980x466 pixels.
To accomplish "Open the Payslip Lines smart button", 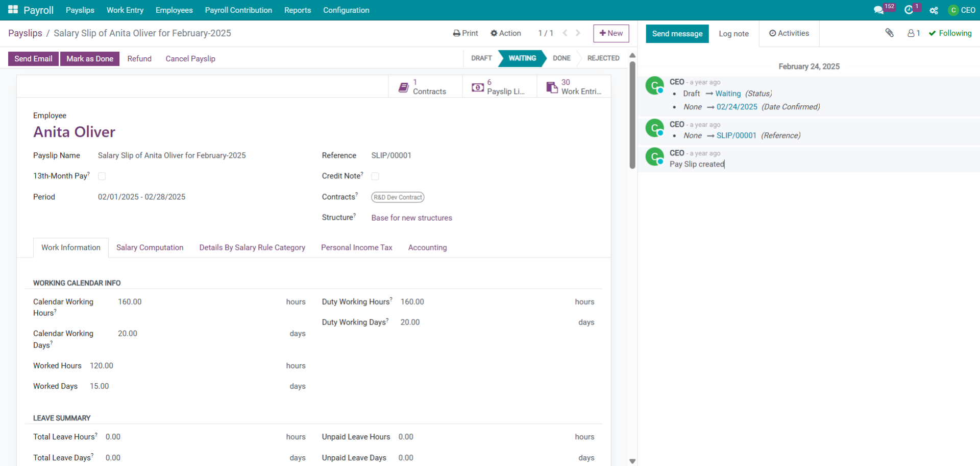I will click(499, 87).
